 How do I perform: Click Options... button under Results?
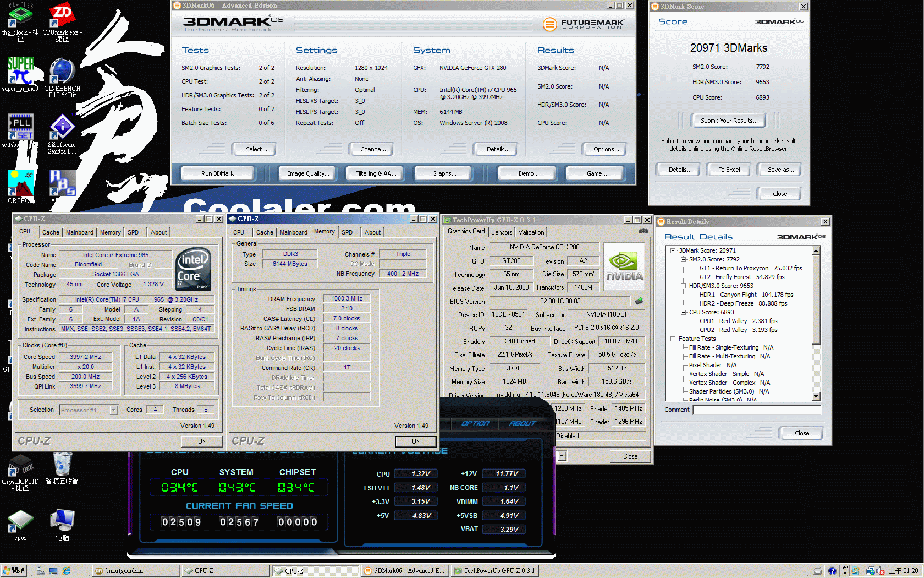[x=606, y=149]
